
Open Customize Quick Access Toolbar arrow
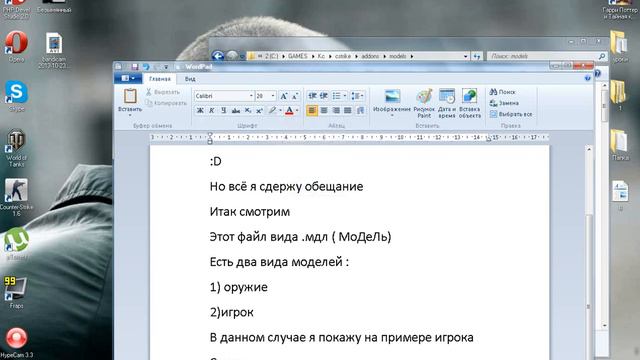tap(166, 67)
